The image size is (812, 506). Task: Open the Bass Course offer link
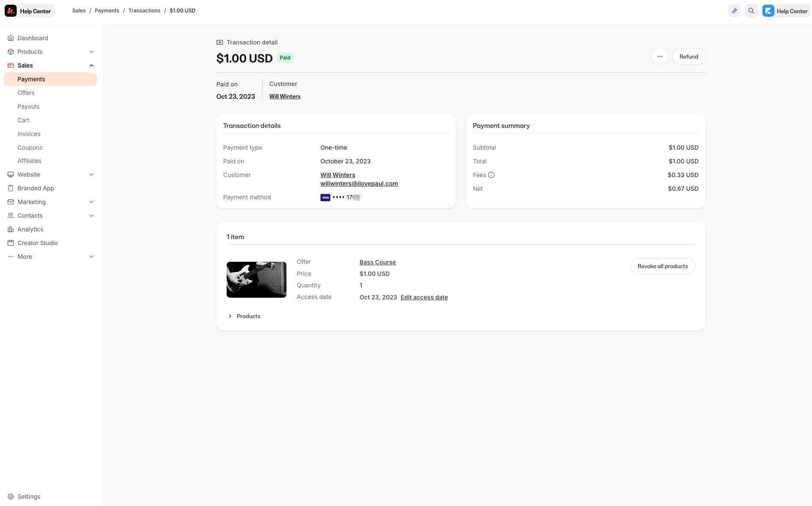click(x=378, y=262)
